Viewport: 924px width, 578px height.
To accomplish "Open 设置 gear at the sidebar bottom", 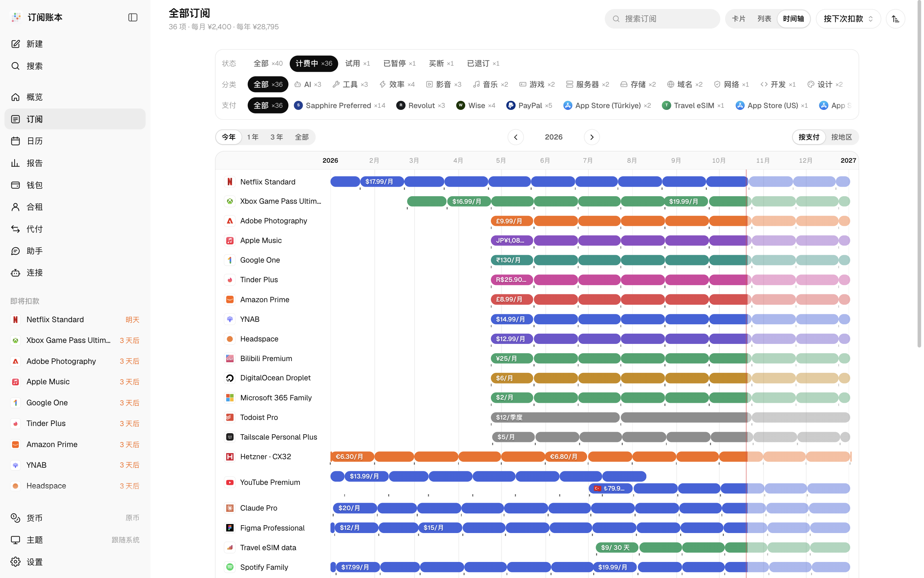I will point(75,562).
